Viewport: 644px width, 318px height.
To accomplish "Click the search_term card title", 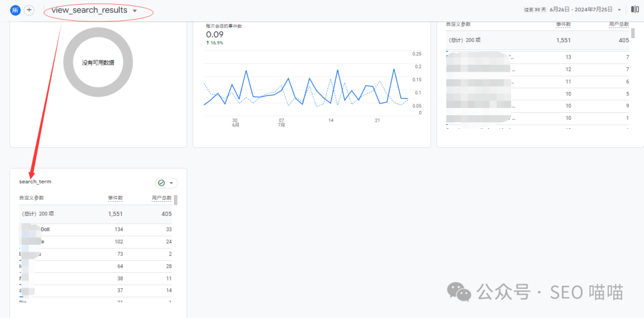I will (35, 181).
